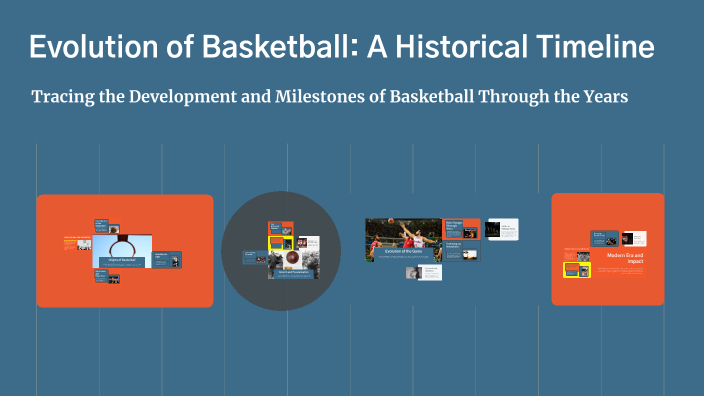Open yellow-highlighted slide inside the gray circle
Image resolution: width=704 pixels, height=396 pixels.
click(x=281, y=243)
